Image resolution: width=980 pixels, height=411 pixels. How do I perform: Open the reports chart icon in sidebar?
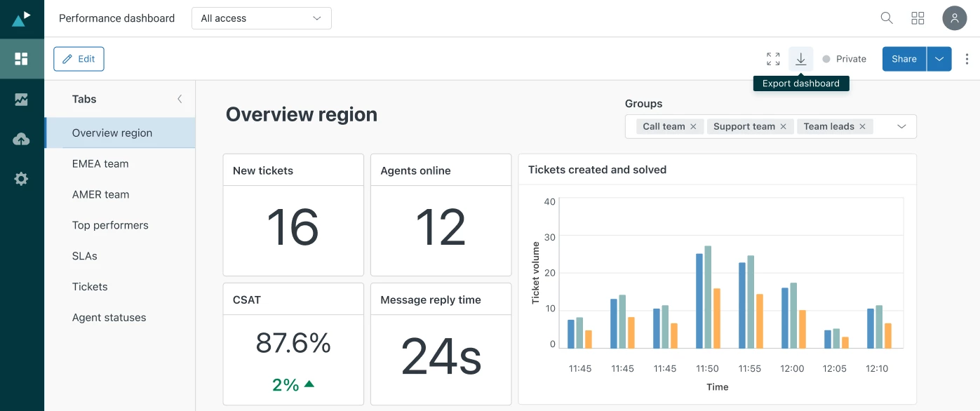(x=22, y=100)
